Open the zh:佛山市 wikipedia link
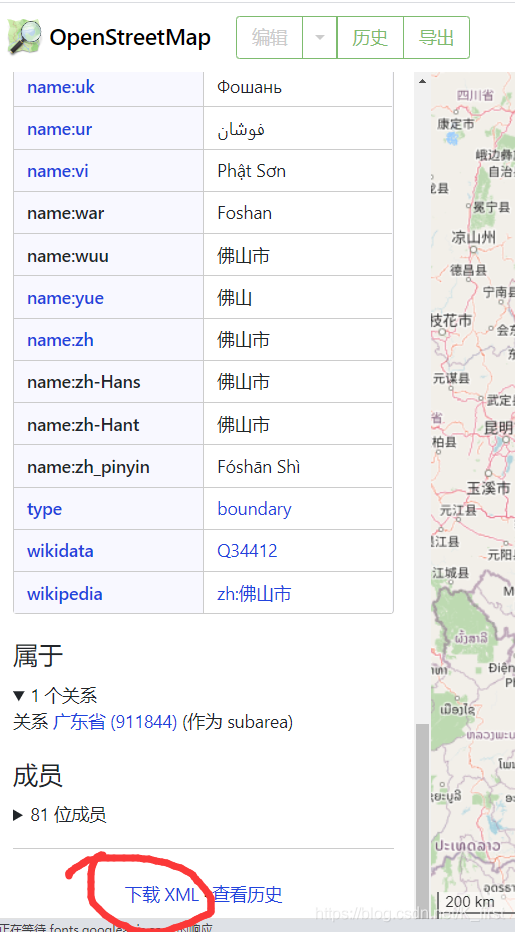This screenshot has height=932, width=515. [x=254, y=594]
